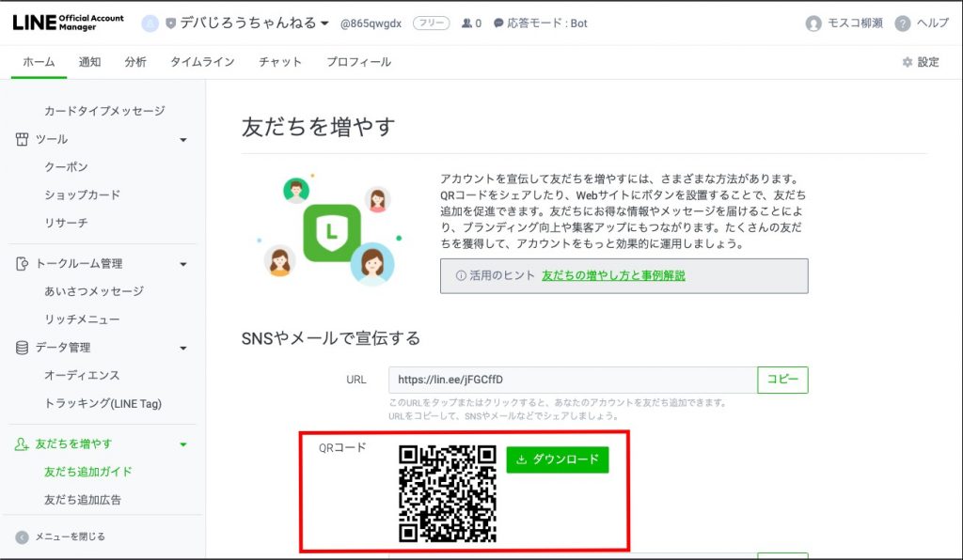This screenshot has width=963, height=560.
Task: Click the 友だちを増やす person icon
Action: tap(22, 444)
